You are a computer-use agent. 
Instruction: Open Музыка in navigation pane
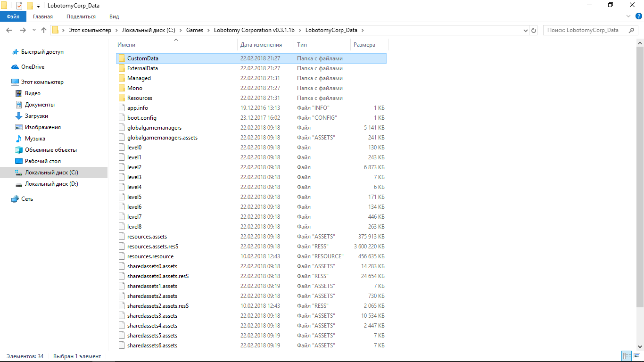pos(35,139)
